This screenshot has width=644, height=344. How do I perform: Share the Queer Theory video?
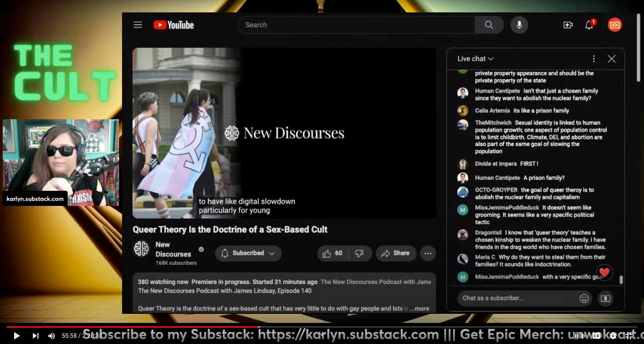coord(396,253)
